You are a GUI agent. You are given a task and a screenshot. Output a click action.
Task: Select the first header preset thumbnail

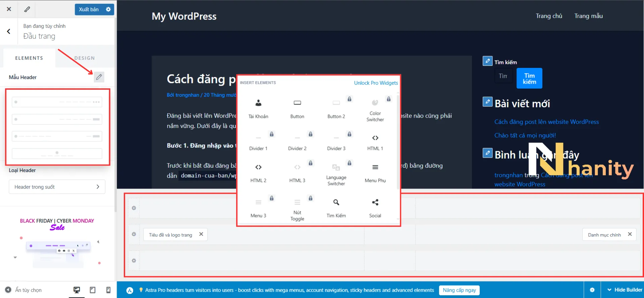[57, 102]
